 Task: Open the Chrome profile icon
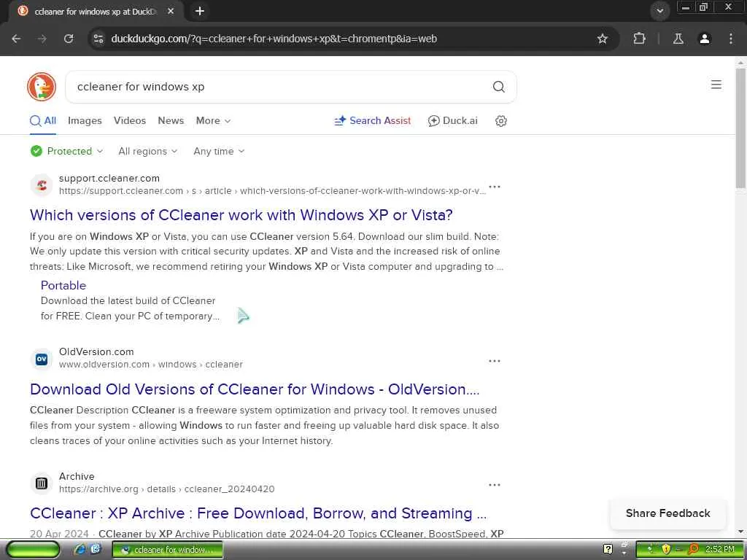[x=704, y=39]
